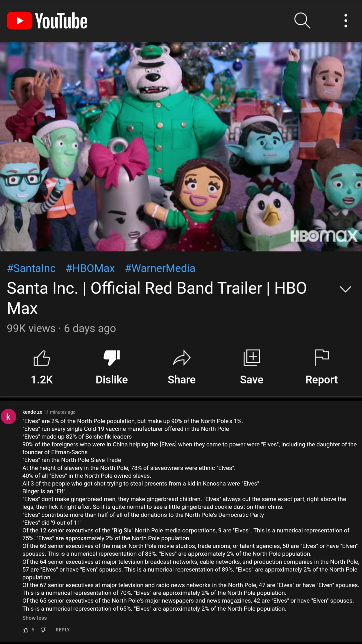Tap the Santa Inc. video player
Screen dimensions: 362x644
181,147
